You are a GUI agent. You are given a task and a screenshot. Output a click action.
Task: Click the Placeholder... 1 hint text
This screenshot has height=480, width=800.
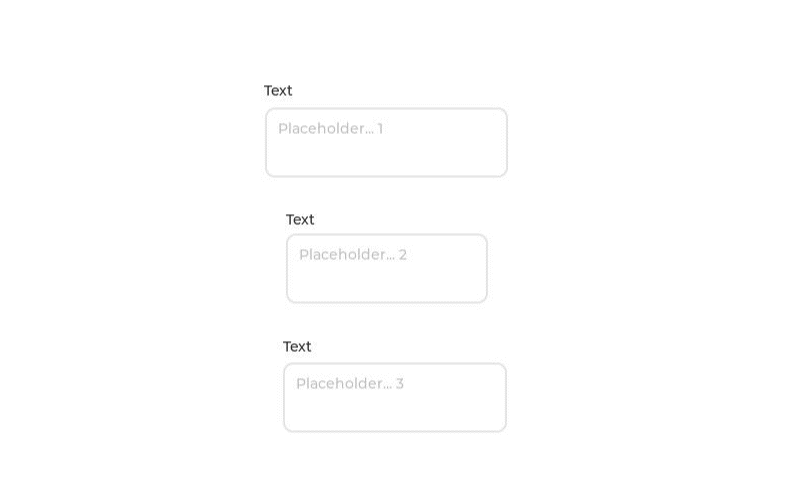pos(331,129)
